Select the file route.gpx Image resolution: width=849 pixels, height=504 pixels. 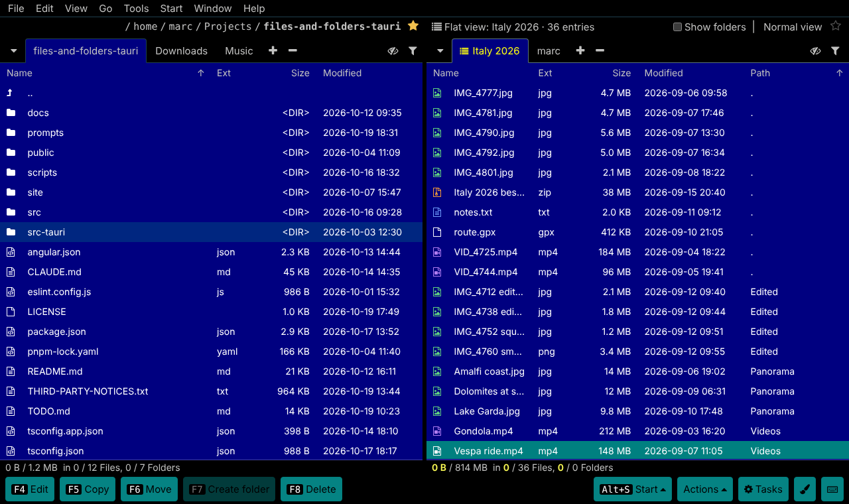(x=637, y=232)
